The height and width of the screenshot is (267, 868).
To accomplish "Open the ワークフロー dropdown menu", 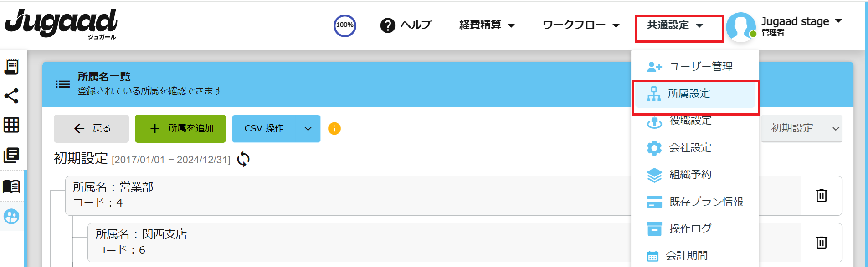I will [581, 25].
